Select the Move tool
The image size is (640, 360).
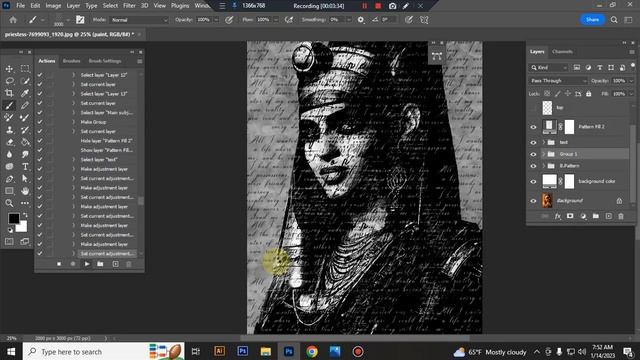coord(9,69)
